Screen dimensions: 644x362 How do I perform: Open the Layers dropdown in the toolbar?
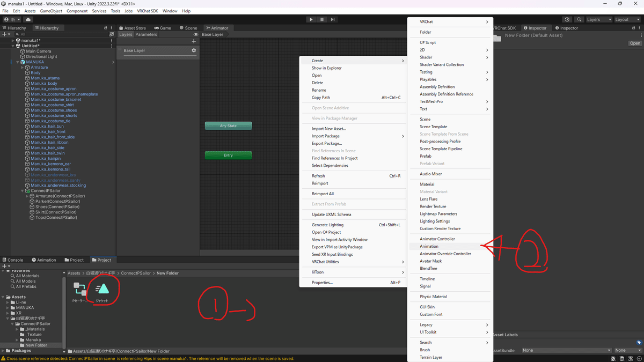tap(598, 19)
